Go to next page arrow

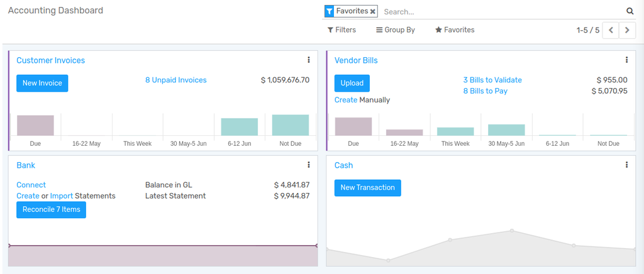coord(627,30)
